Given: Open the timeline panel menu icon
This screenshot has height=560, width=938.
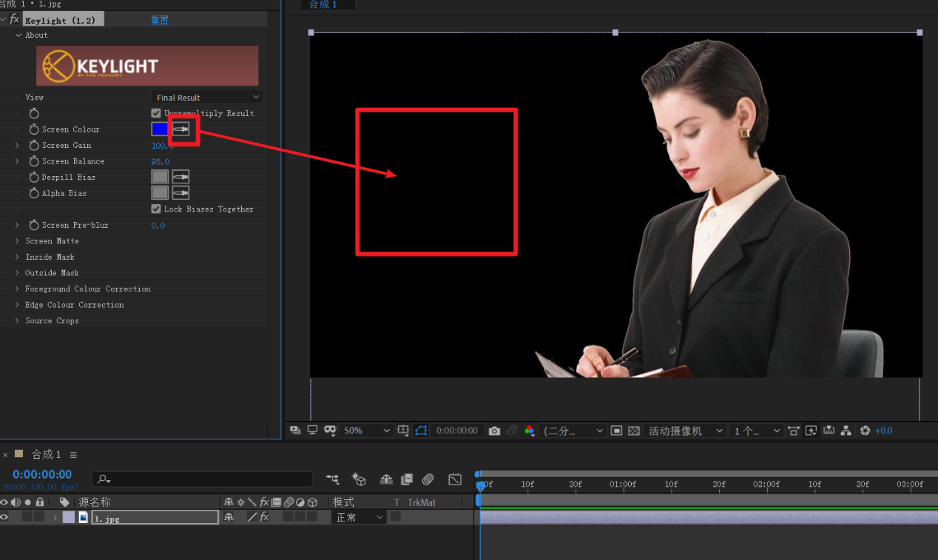Looking at the screenshot, I should coord(73,455).
